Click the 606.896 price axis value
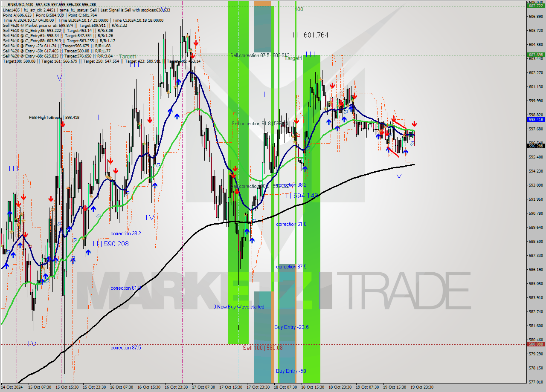546x392 pixels. [x=536, y=17]
